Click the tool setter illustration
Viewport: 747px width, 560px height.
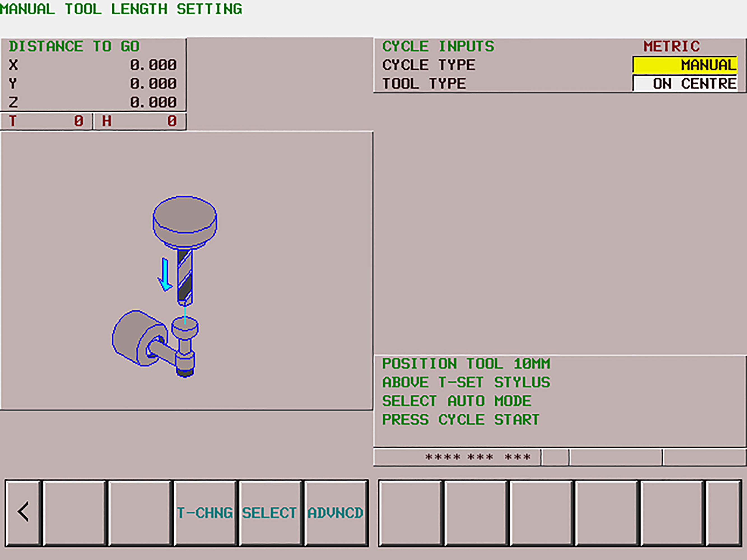click(164, 286)
